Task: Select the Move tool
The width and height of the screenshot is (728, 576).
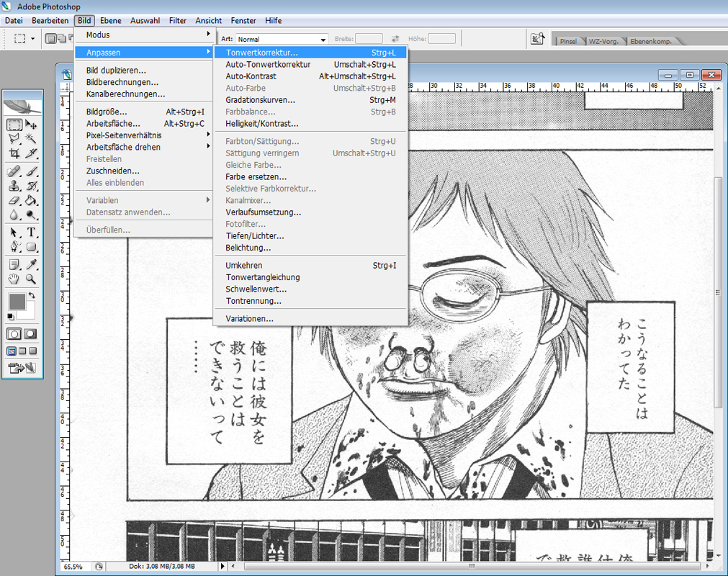Action: click(x=31, y=125)
